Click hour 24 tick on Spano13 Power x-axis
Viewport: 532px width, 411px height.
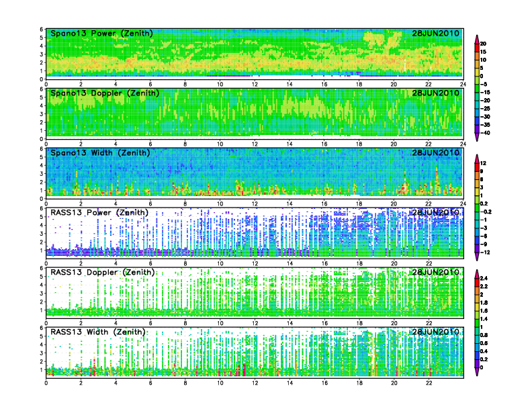[462, 84]
